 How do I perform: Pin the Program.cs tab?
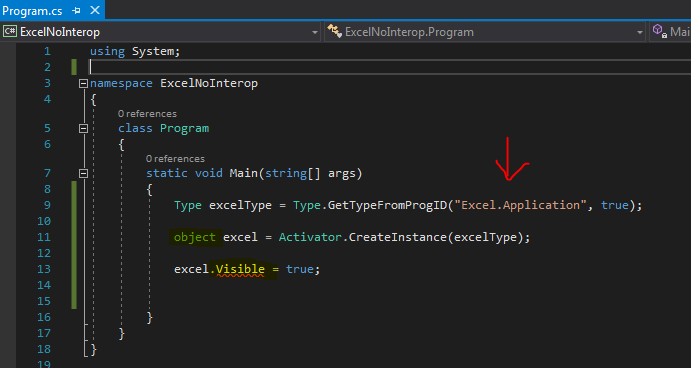[x=76, y=11]
